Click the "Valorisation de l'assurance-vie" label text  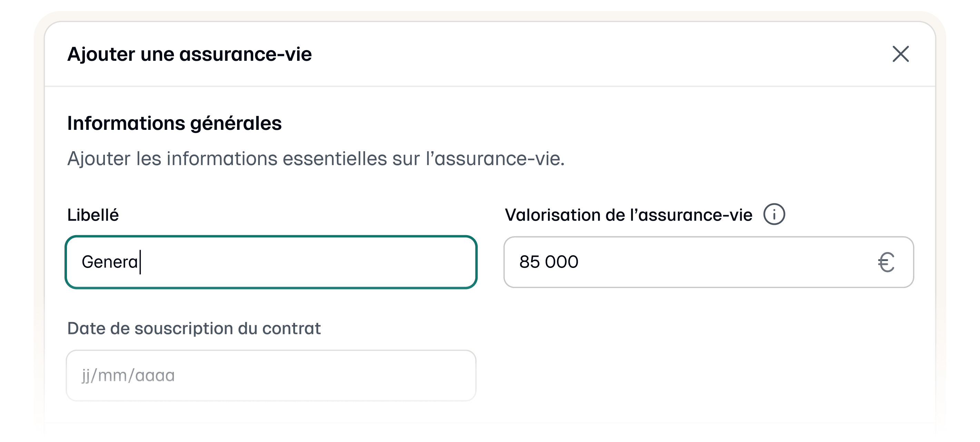point(628,215)
